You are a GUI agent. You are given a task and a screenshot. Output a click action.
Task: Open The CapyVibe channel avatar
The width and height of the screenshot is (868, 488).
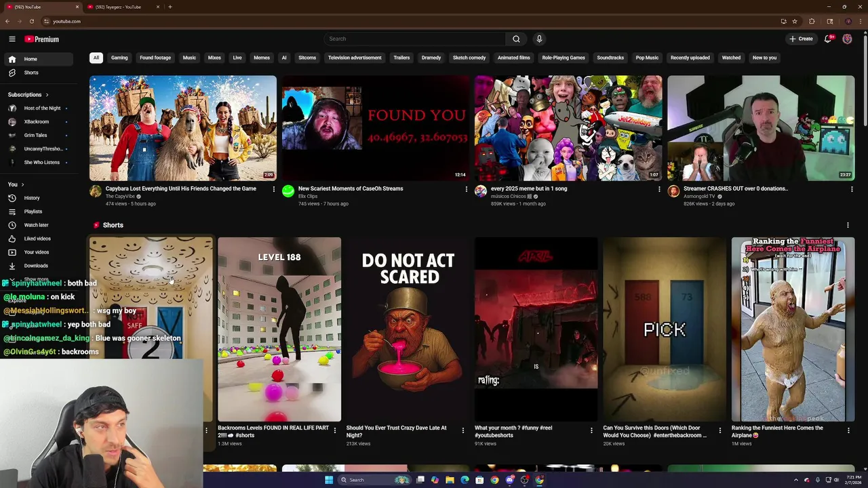[96, 191]
